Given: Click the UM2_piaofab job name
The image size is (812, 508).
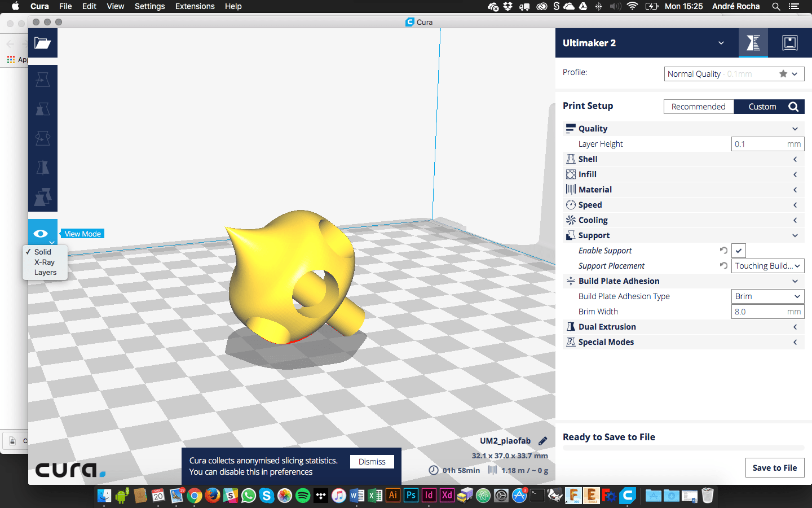Looking at the screenshot, I should pos(505,441).
